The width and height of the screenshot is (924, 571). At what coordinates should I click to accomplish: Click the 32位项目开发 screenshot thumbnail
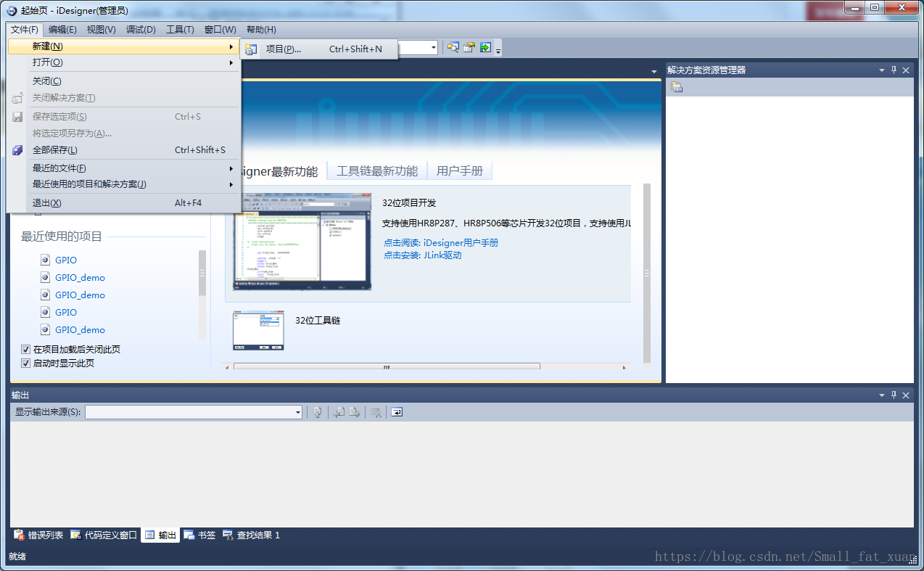click(x=302, y=242)
